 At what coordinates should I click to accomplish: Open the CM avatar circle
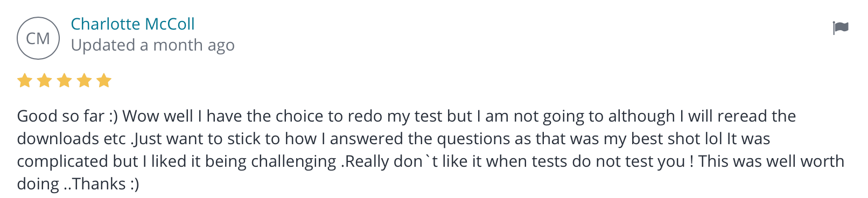pos(38,38)
